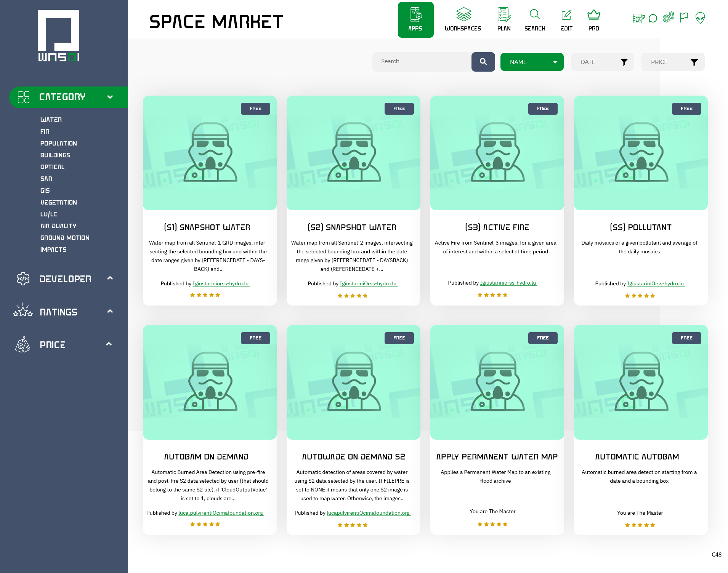
Task: Open publisher link under (S5) Pollutant
Action: (x=656, y=283)
